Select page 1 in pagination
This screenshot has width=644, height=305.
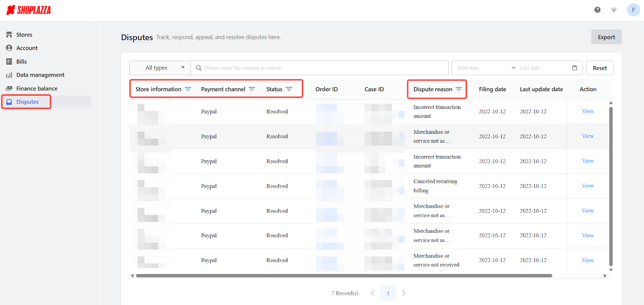pyautogui.click(x=388, y=293)
